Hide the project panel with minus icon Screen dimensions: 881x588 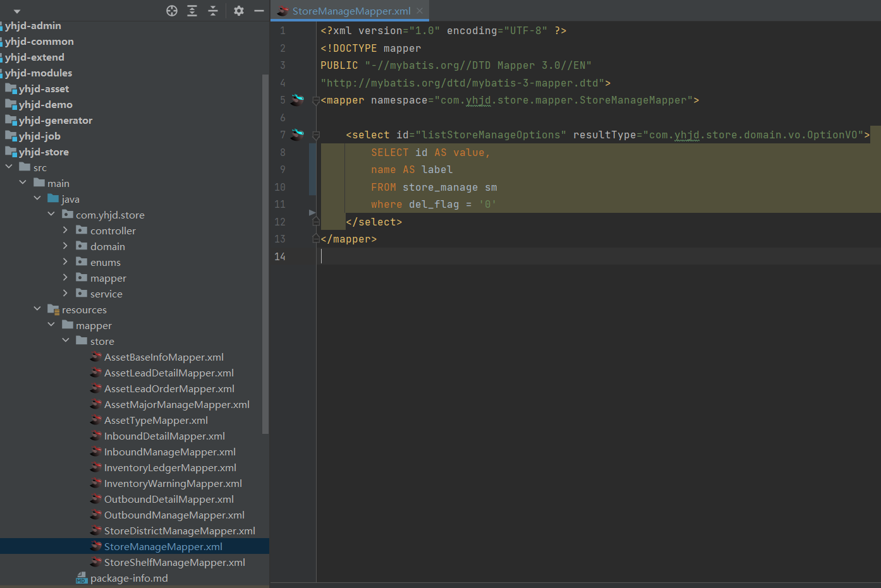point(259,11)
